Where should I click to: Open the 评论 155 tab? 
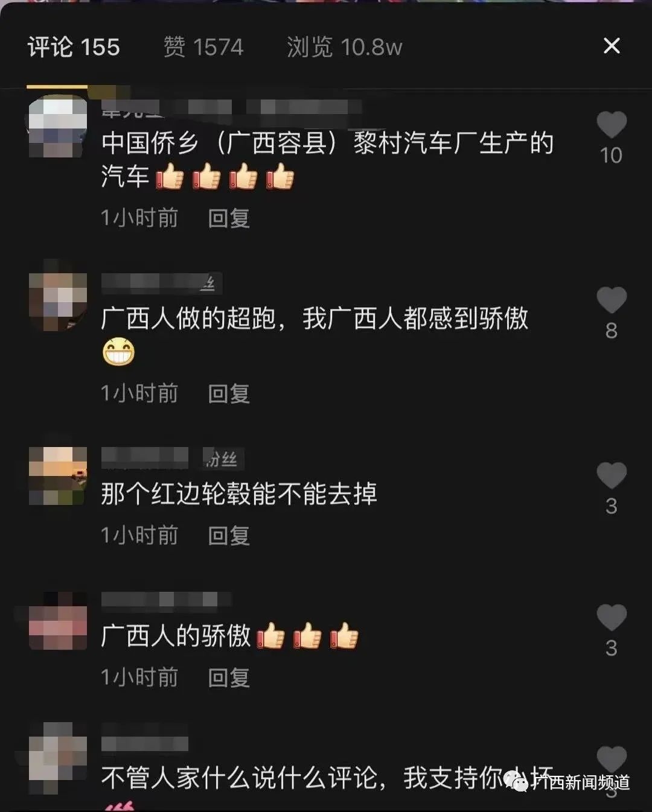(x=74, y=47)
